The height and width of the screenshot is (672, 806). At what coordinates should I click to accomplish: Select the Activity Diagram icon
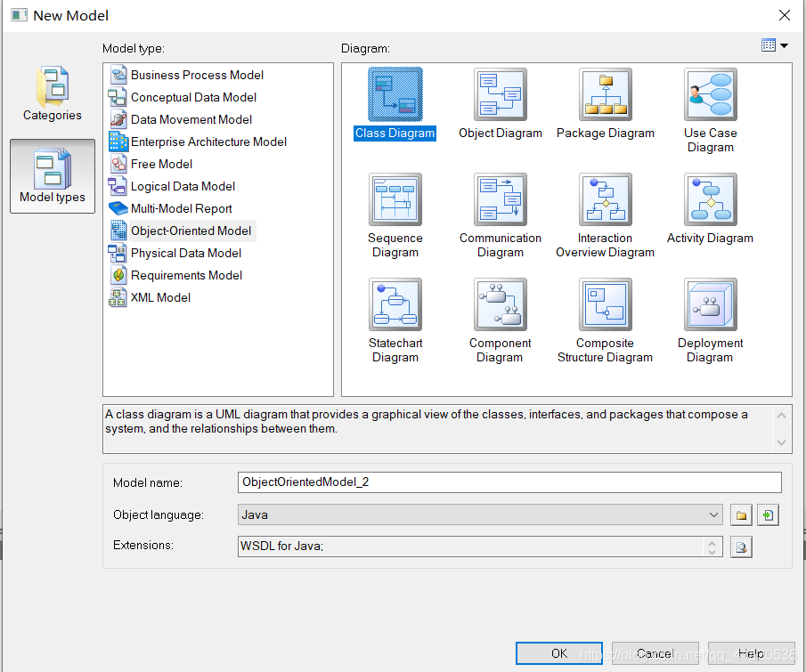click(x=711, y=199)
